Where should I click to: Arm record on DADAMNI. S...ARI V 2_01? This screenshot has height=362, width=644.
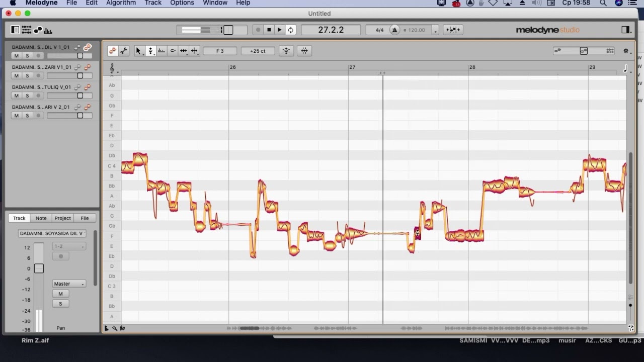click(x=38, y=116)
